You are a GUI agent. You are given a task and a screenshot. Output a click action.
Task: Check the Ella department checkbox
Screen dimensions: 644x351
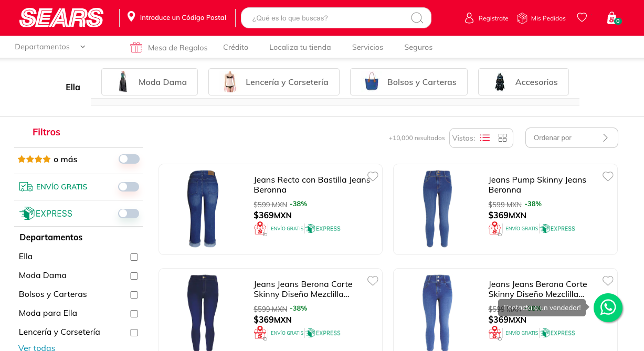click(134, 257)
